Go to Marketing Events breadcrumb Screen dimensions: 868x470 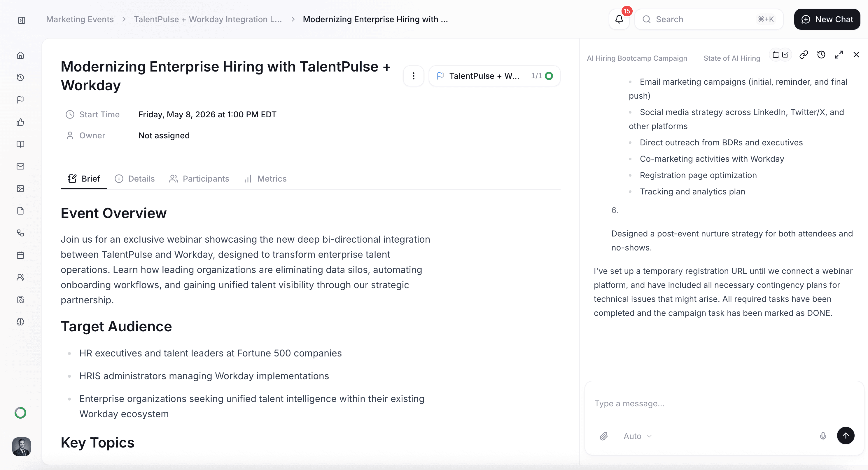[80, 19]
